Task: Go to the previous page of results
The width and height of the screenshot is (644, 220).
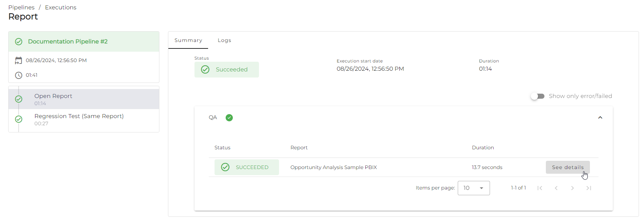Action: (556, 188)
